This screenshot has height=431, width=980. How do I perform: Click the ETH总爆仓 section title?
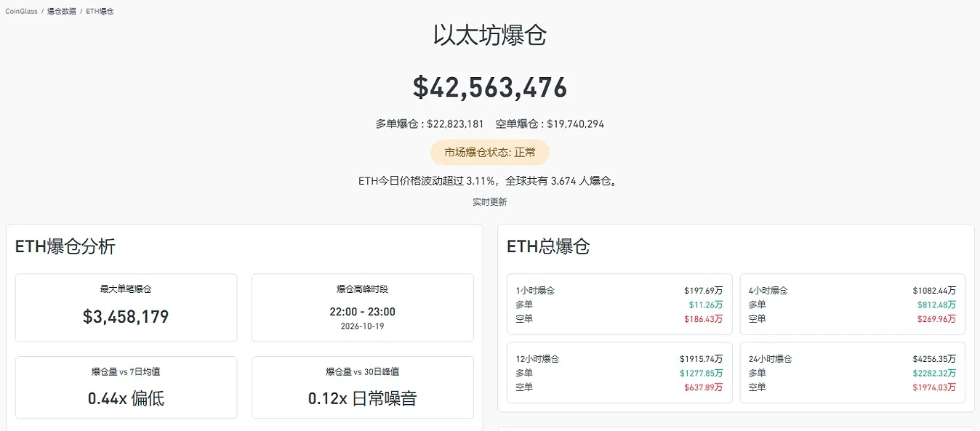pyautogui.click(x=548, y=246)
